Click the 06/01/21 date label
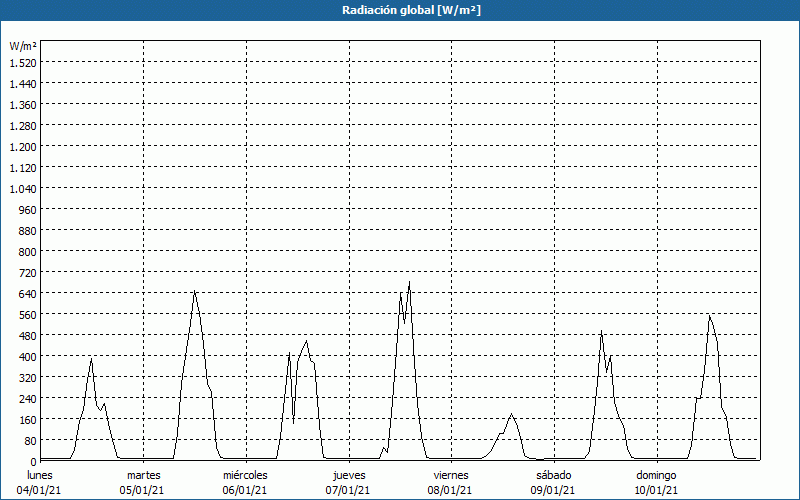This screenshot has height=500, width=800. [x=245, y=490]
